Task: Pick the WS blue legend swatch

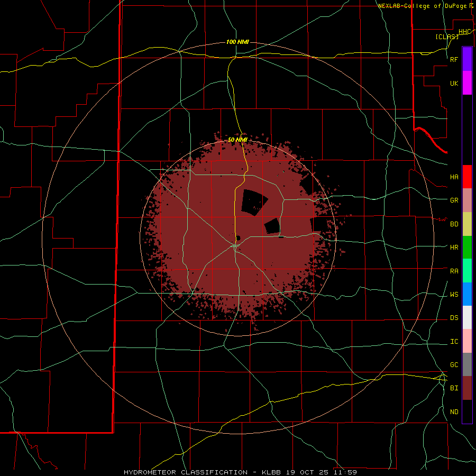Action: point(467,294)
